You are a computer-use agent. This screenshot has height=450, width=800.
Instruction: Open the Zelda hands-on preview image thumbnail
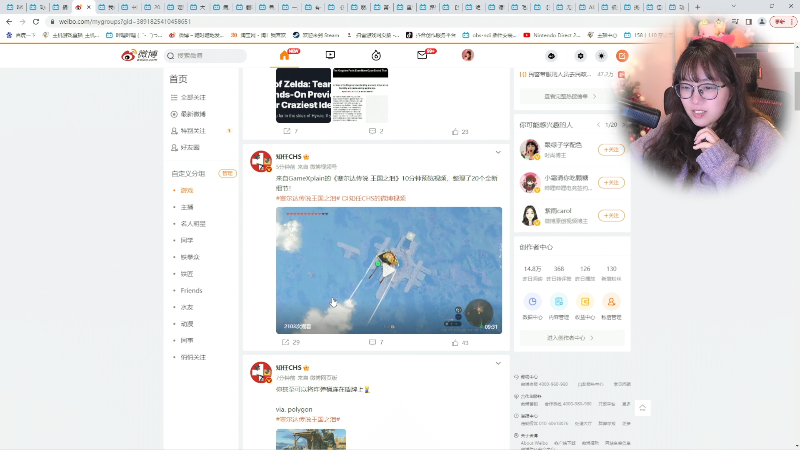pyautogui.click(x=303, y=95)
